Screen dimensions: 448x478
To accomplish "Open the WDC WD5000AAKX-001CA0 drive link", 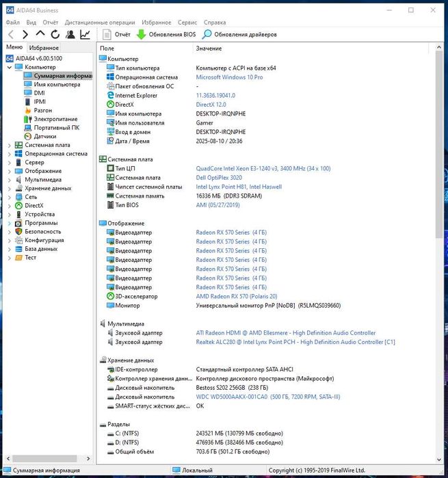I will pos(268,397).
